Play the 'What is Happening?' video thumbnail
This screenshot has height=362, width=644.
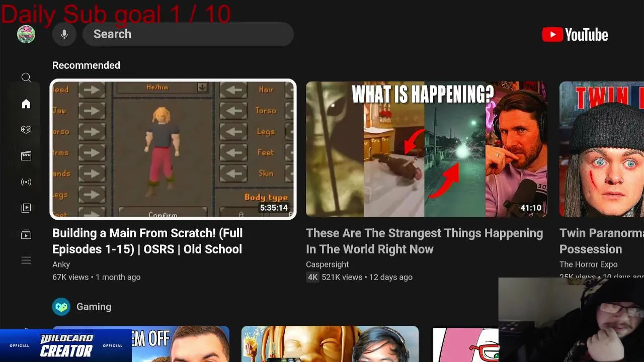427,149
